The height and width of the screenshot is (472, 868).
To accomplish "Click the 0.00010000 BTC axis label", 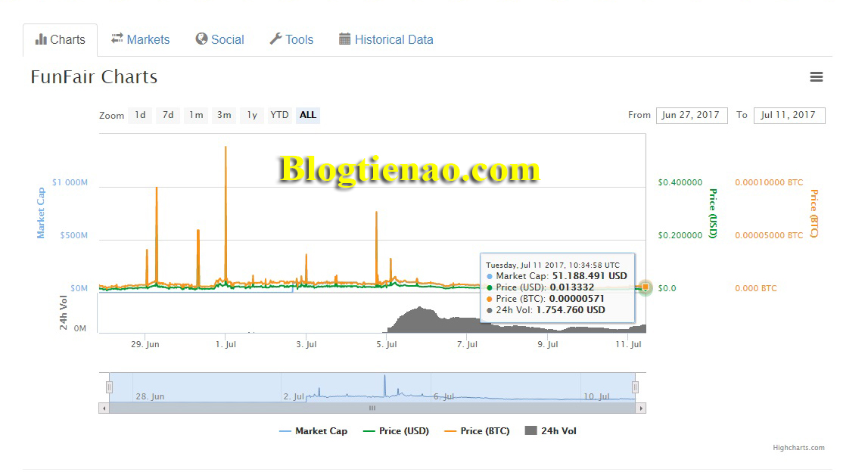I will point(769,182).
